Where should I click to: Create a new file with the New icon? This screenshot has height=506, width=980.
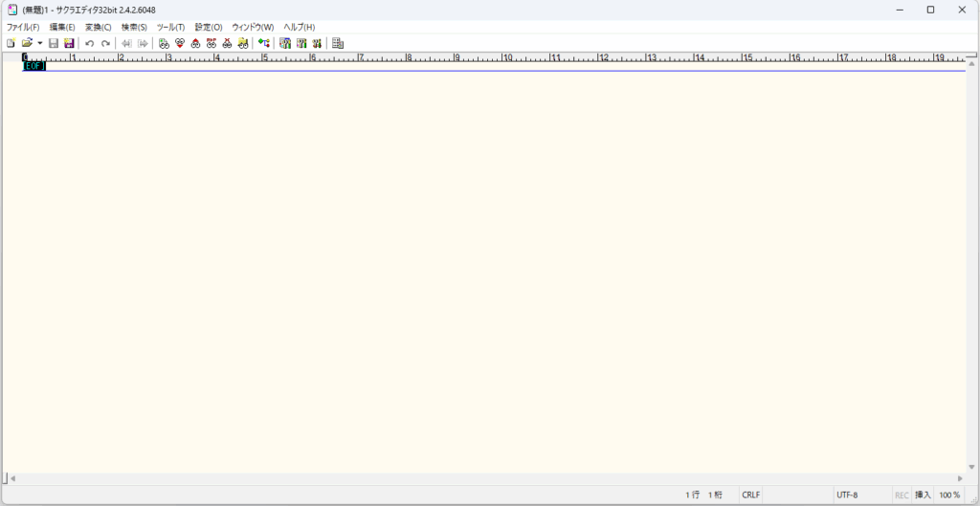(x=11, y=43)
